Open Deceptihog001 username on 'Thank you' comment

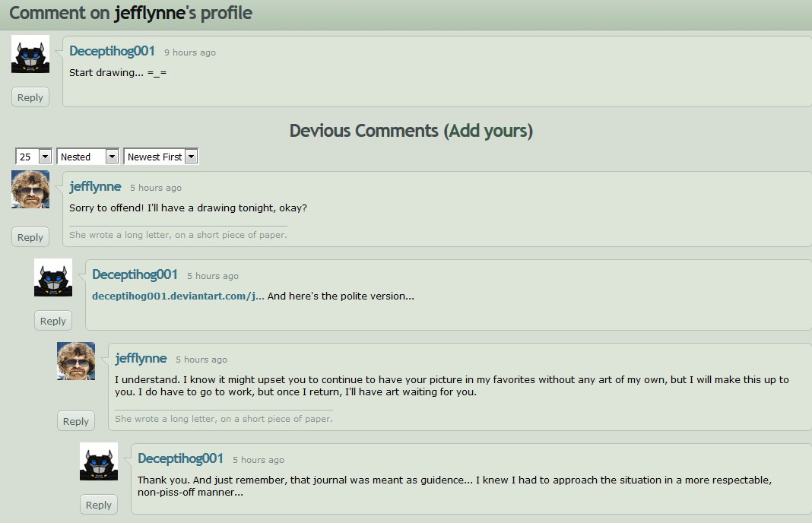(x=180, y=458)
